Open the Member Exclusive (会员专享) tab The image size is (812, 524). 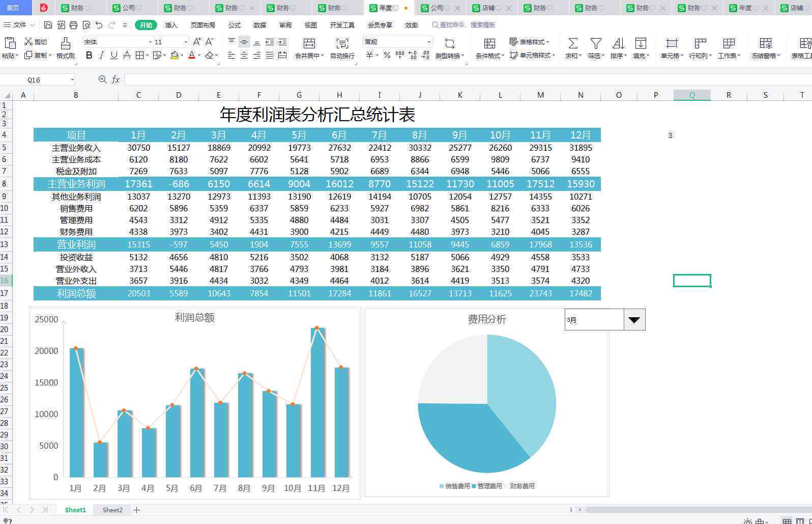click(380, 25)
